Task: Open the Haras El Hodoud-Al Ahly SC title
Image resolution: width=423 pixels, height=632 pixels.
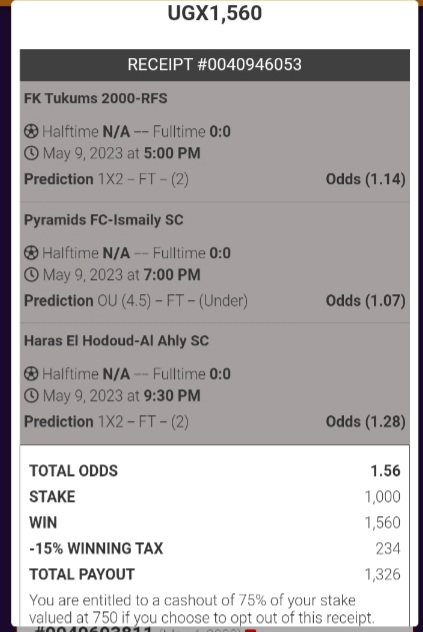Action: pos(117,341)
